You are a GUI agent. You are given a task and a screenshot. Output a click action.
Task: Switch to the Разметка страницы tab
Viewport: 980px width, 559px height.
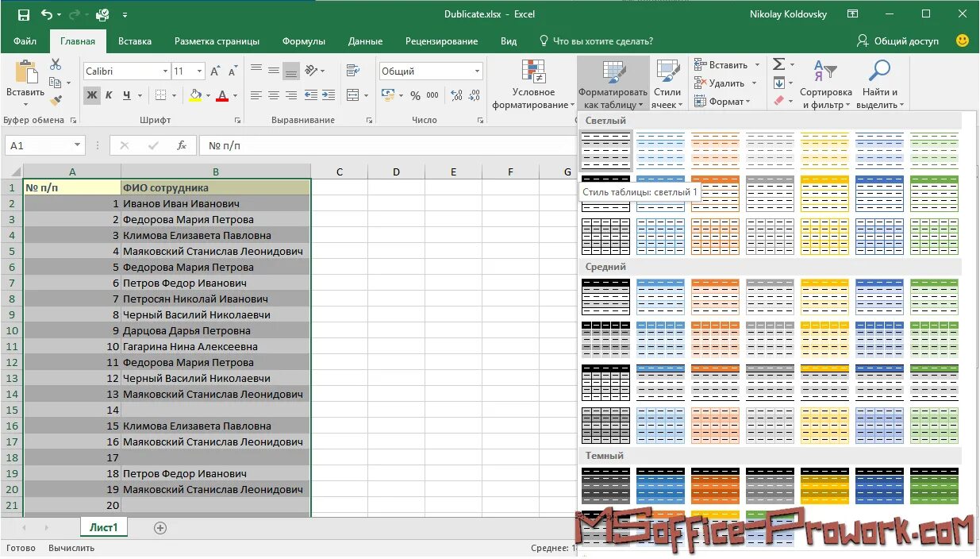[217, 41]
